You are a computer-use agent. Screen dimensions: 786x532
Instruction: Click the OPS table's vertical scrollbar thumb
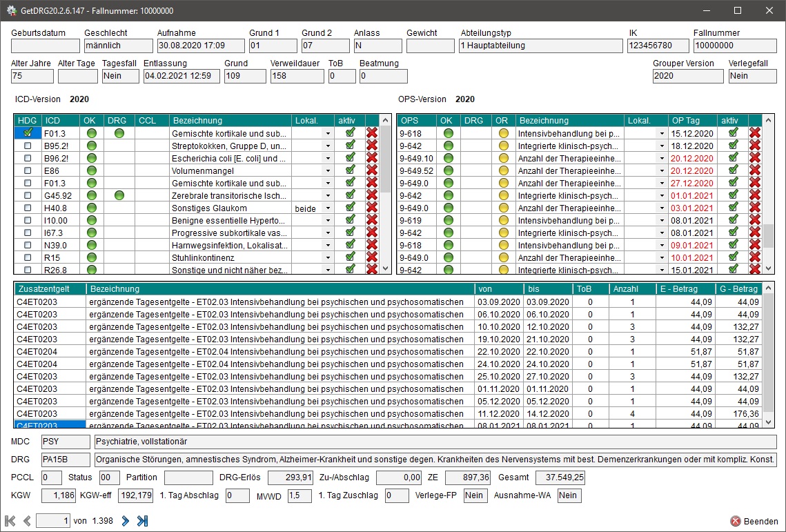(769, 236)
